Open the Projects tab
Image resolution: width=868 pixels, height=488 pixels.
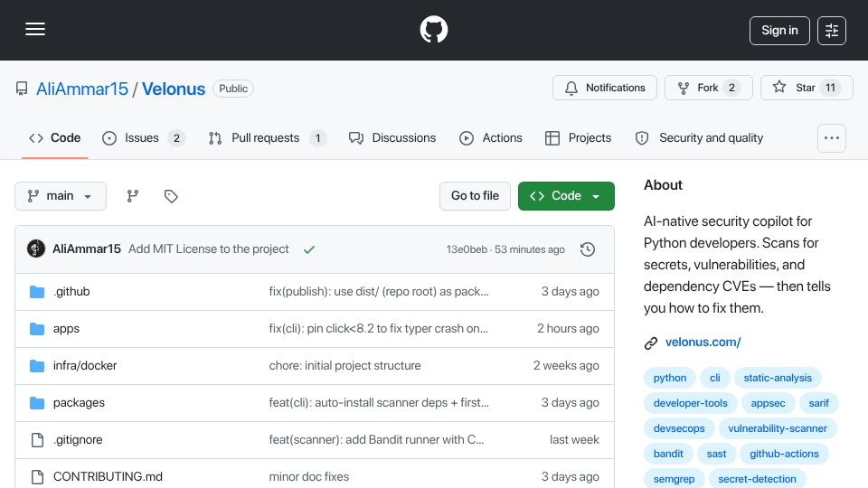pyautogui.click(x=578, y=137)
